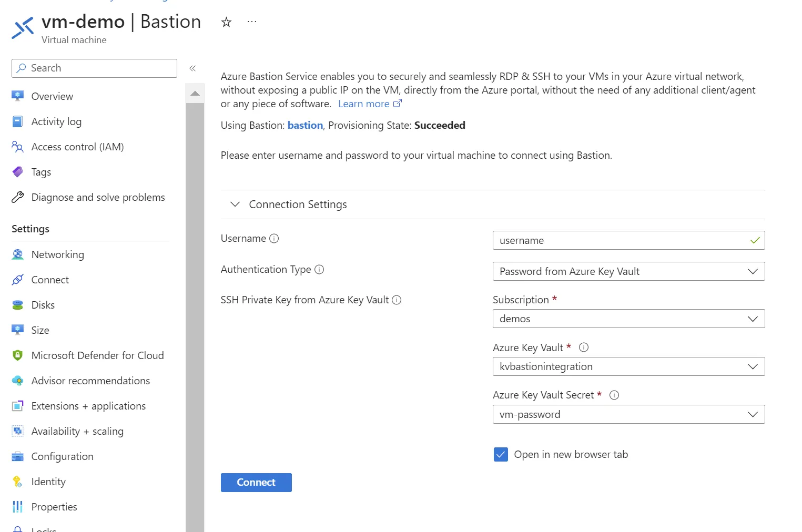Open the more options ellipsis menu
The height and width of the screenshot is (532, 802).
point(252,22)
